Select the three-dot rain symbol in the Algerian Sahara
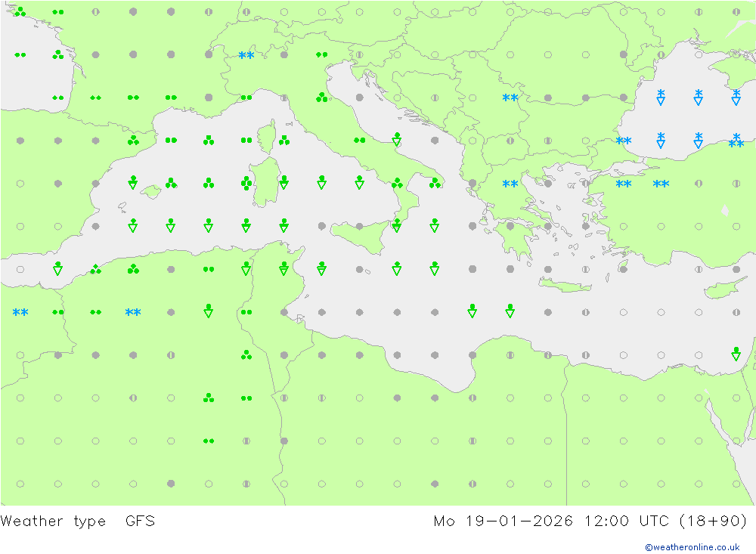Screen dimensions: 756x554 click(x=209, y=398)
